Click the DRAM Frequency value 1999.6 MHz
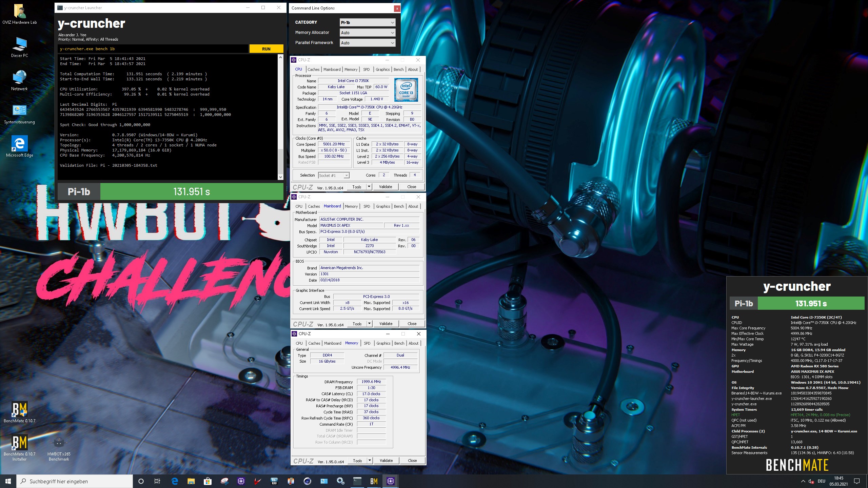The height and width of the screenshot is (488, 868). [371, 382]
